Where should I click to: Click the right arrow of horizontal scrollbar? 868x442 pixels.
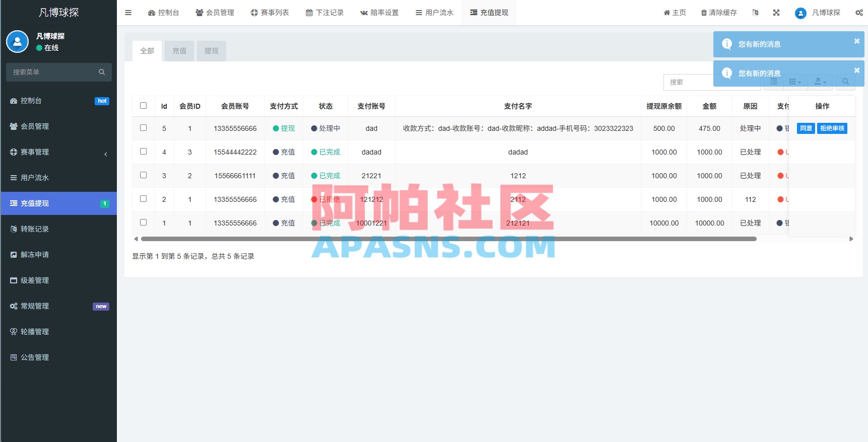pyautogui.click(x=851, y=239)
